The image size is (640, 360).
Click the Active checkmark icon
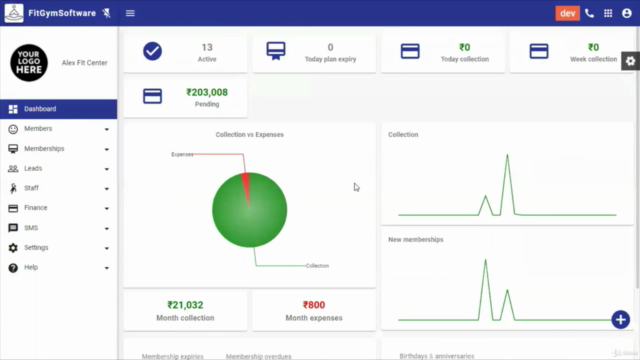click(152, 51)
